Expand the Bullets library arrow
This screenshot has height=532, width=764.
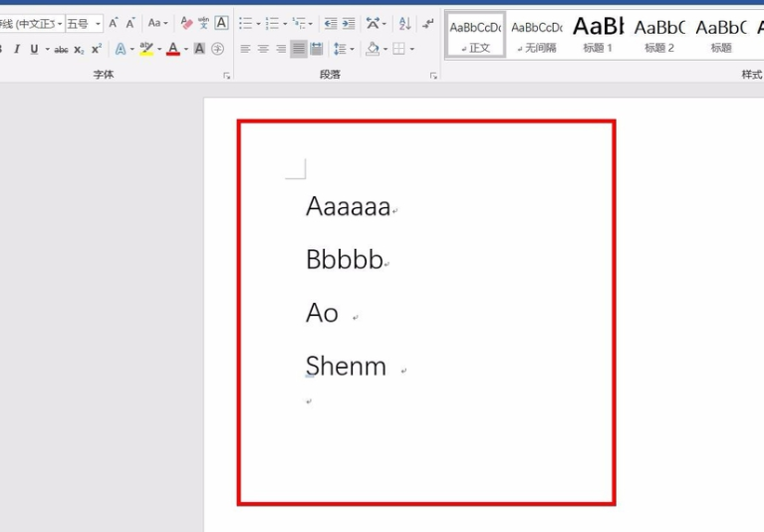258,23
